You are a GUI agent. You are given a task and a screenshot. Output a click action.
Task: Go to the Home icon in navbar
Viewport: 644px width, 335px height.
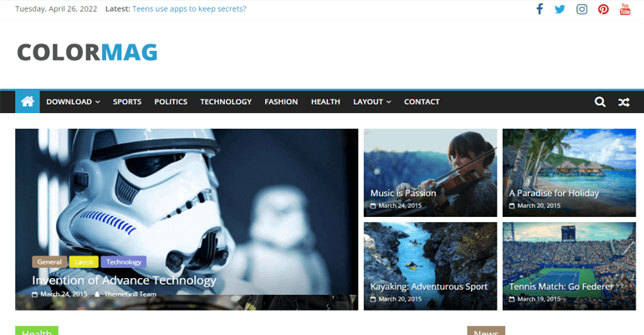[28, 101]
